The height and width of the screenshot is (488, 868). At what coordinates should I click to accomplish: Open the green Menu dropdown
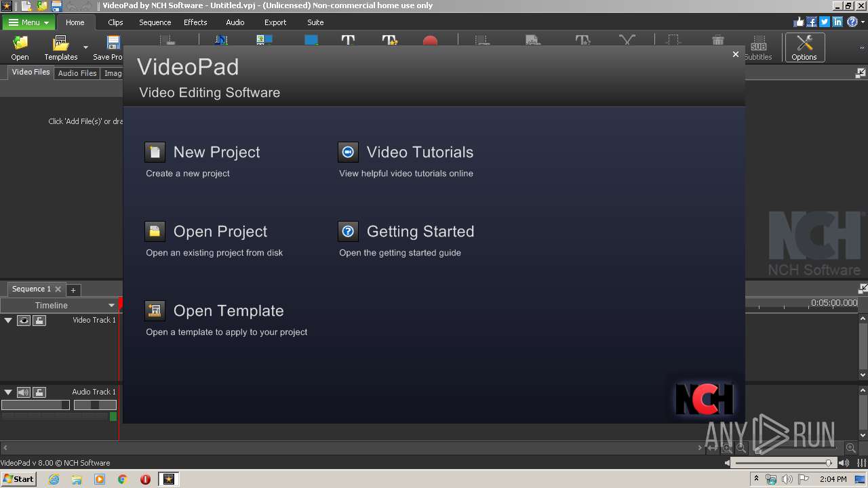[x=28, y=22]
